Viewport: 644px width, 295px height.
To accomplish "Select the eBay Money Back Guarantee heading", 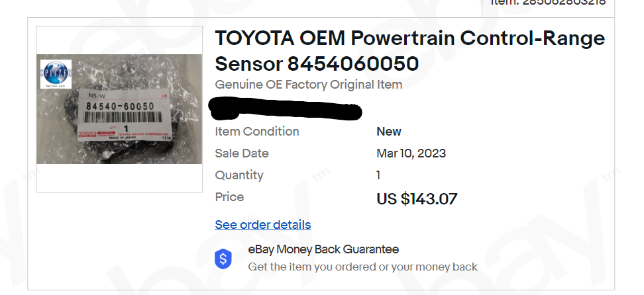I will pos(323,249).
